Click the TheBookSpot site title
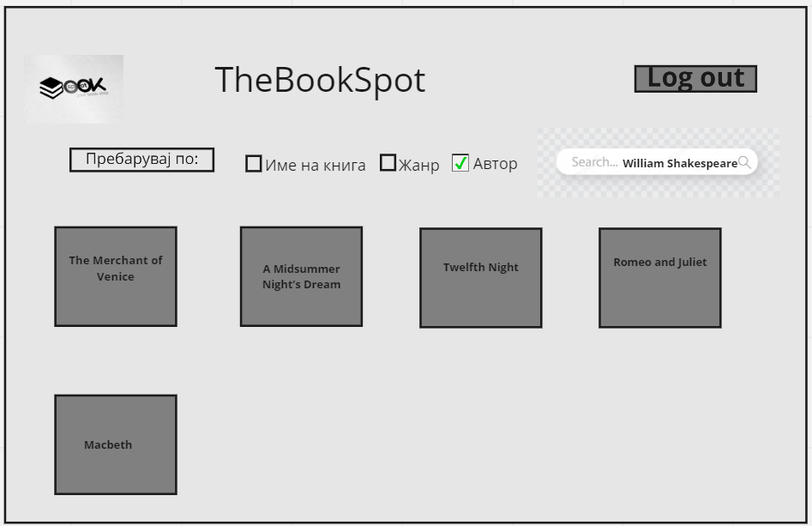This screenshot has width=812, height=526. point(320,81)
